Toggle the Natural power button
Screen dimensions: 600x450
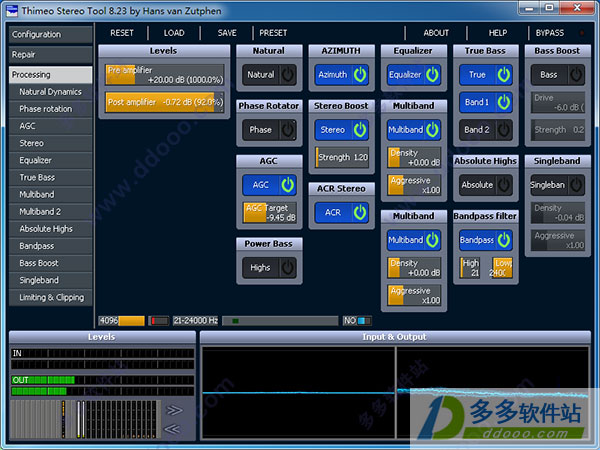[x=269, y=75]
